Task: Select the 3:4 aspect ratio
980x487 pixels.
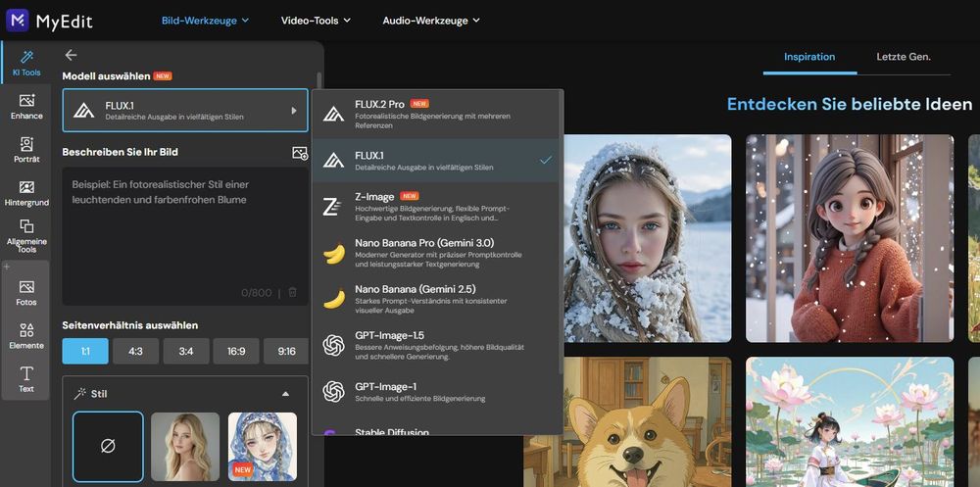Action: (x=186, y=352)
